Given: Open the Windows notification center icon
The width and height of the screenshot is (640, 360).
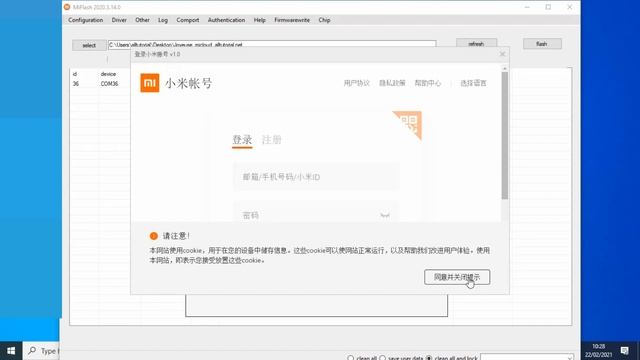Looking at the screenshot, I should click(624, 351).
